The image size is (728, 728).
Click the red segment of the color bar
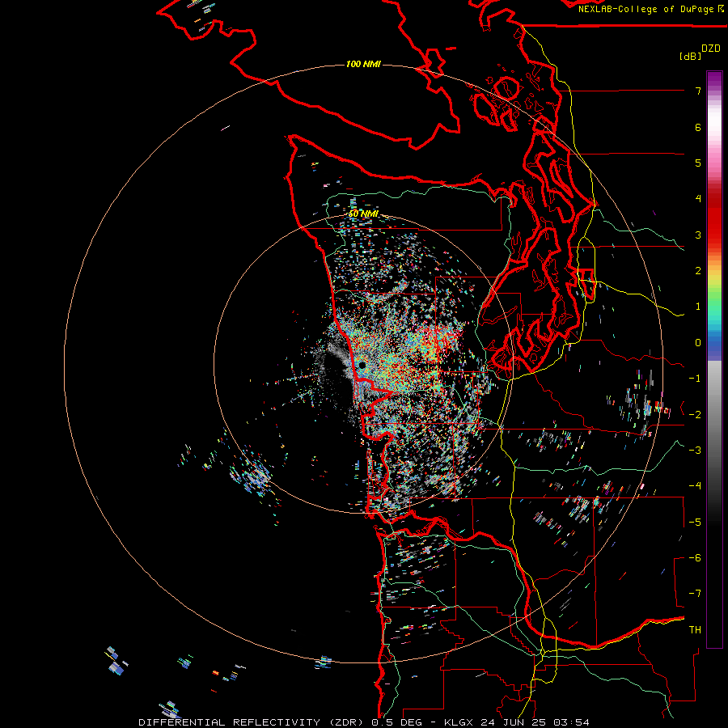click(x=714, y=218)
